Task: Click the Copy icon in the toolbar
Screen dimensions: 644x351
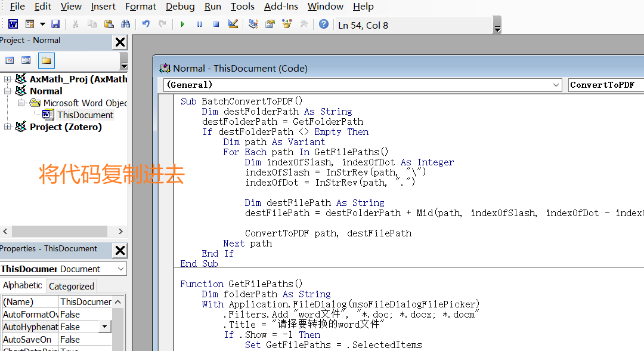Action: [92, 24]
